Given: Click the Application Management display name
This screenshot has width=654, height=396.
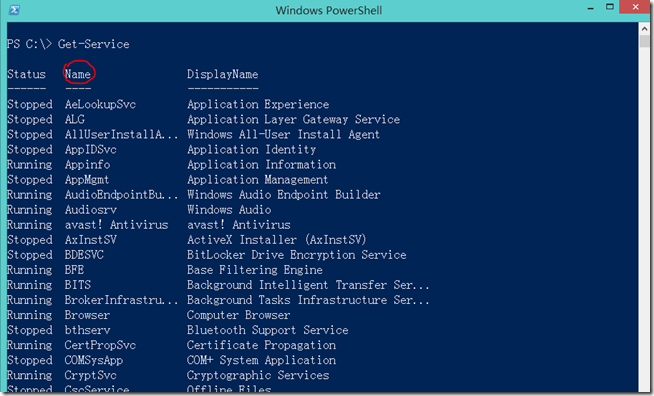Looking at the screenshot, I should coord(258,179).
